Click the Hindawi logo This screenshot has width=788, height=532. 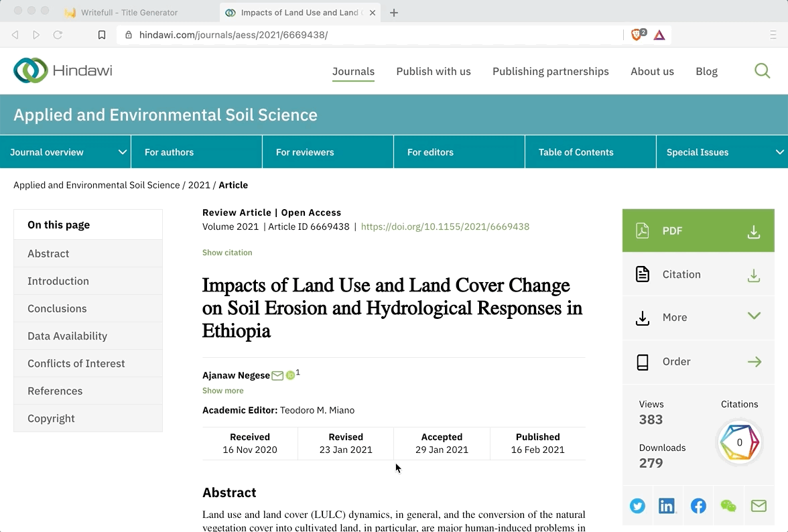(x=63, y=70)
